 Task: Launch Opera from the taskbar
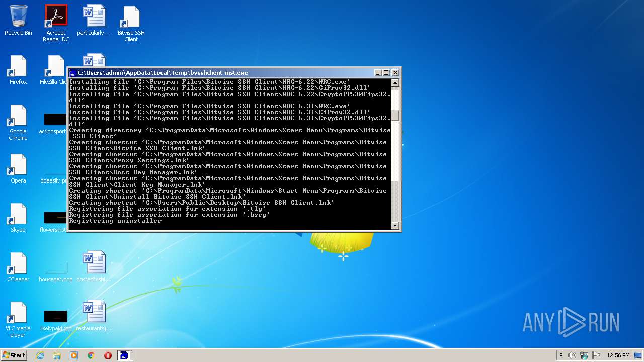108,355
